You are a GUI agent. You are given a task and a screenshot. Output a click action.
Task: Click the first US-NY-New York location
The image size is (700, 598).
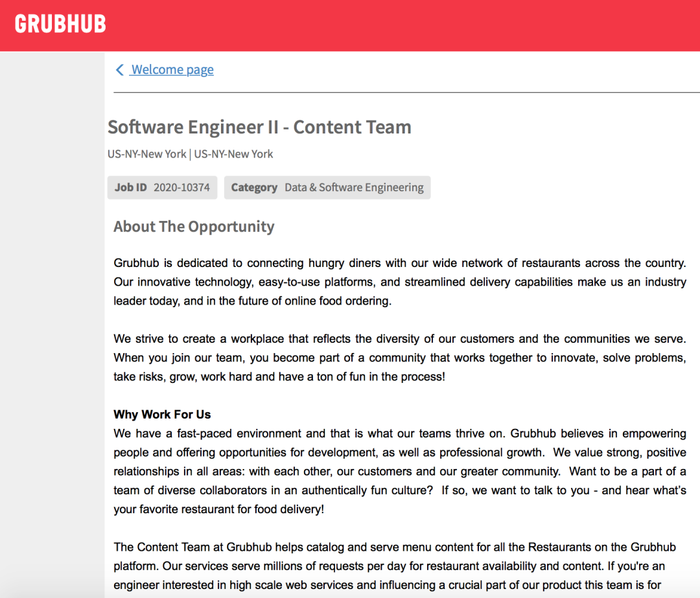click(x=147, y=154)
